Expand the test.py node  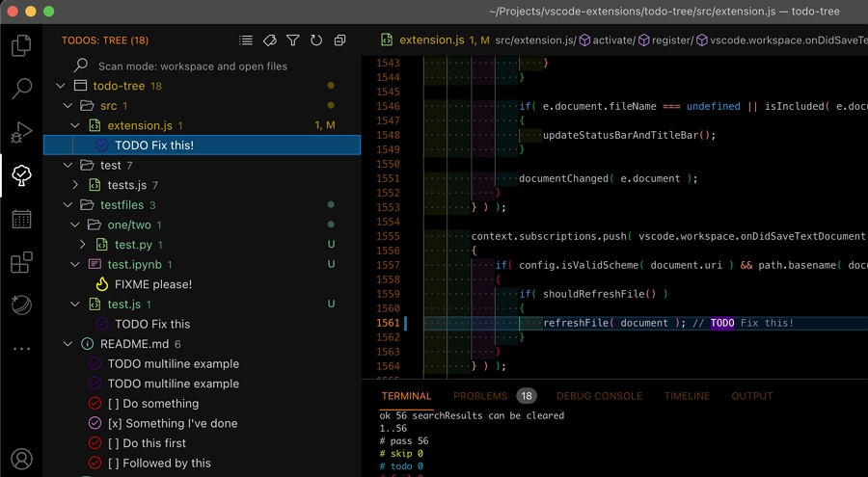[83, 245]
